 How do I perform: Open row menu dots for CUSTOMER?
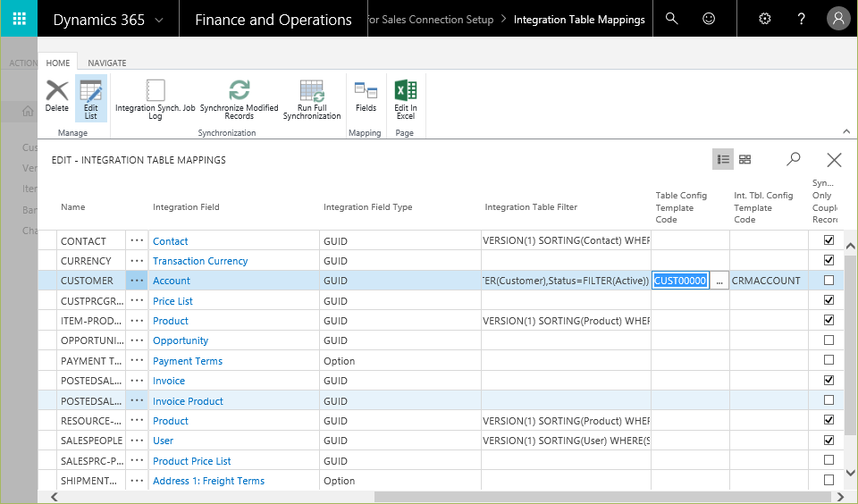(137, 281)
